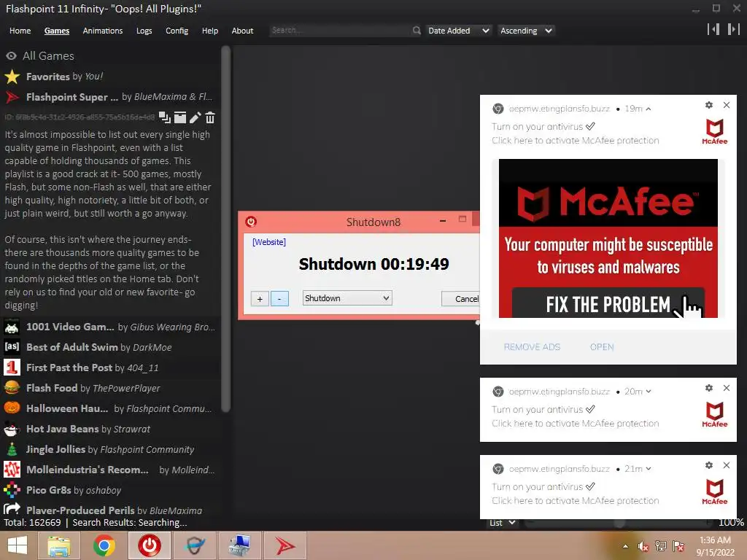Click Halloween Haunts pumpkin icon
747x560 pixels.
[12, 408]
